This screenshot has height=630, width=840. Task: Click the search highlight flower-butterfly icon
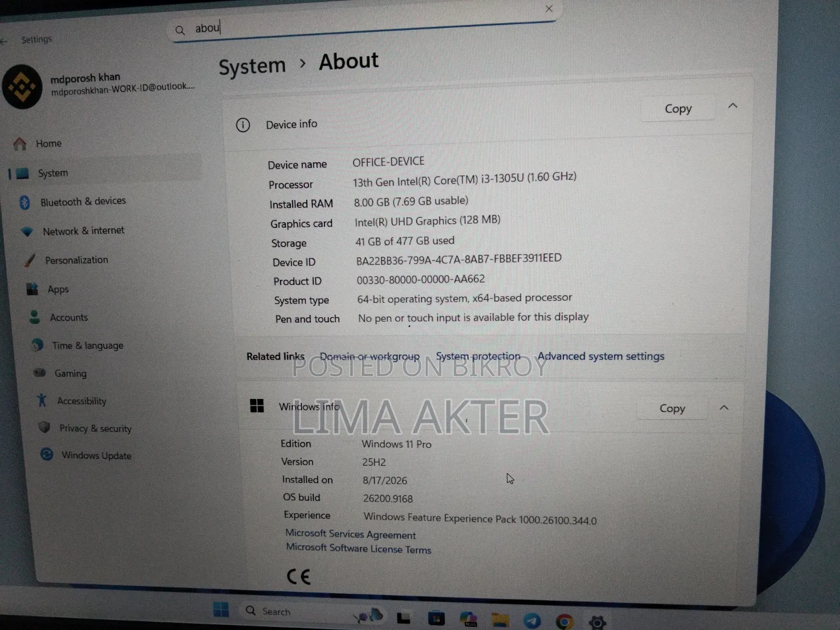point(370,615)
